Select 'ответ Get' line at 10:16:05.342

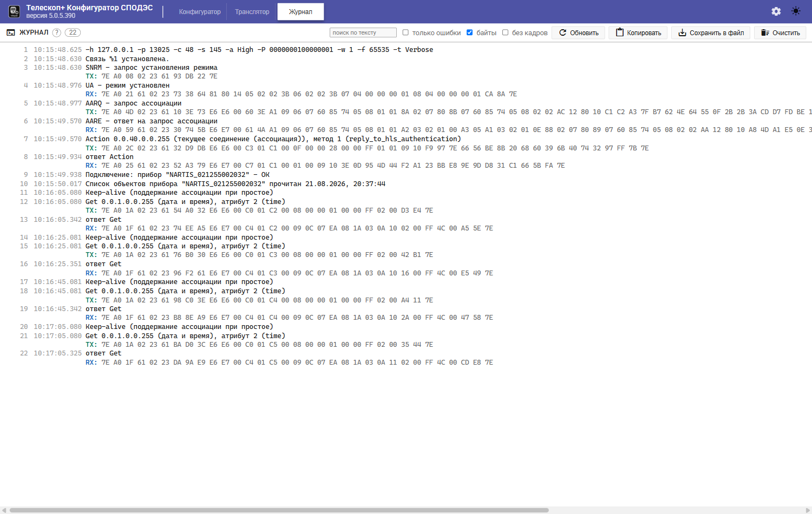[x=103, y=220]
